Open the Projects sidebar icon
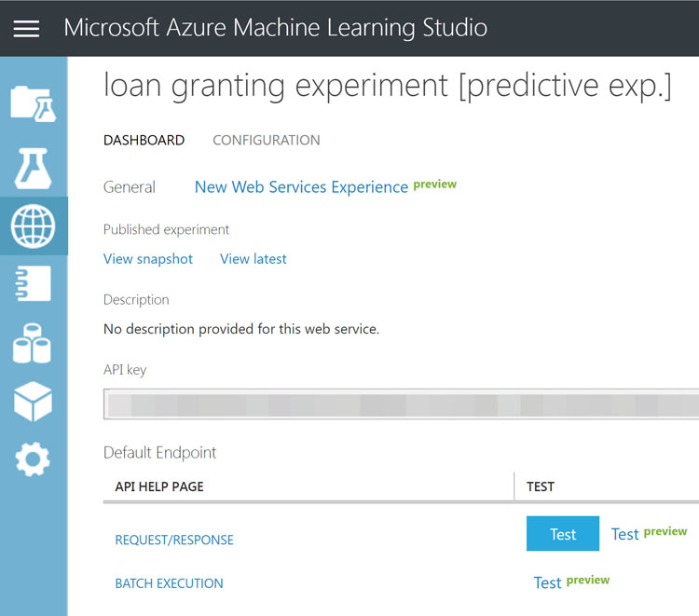The height and width of the screenshot is (616, 699). coord(34,103)
